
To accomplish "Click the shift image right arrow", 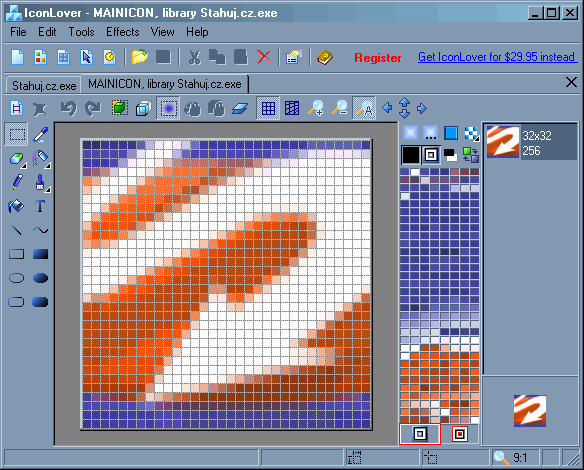I will tap(422, 108).
